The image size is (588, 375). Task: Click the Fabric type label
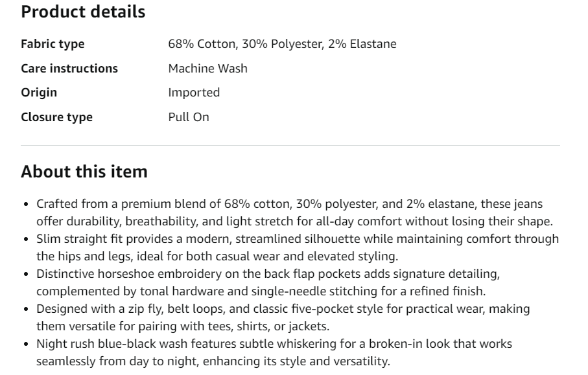click(53, 44)
